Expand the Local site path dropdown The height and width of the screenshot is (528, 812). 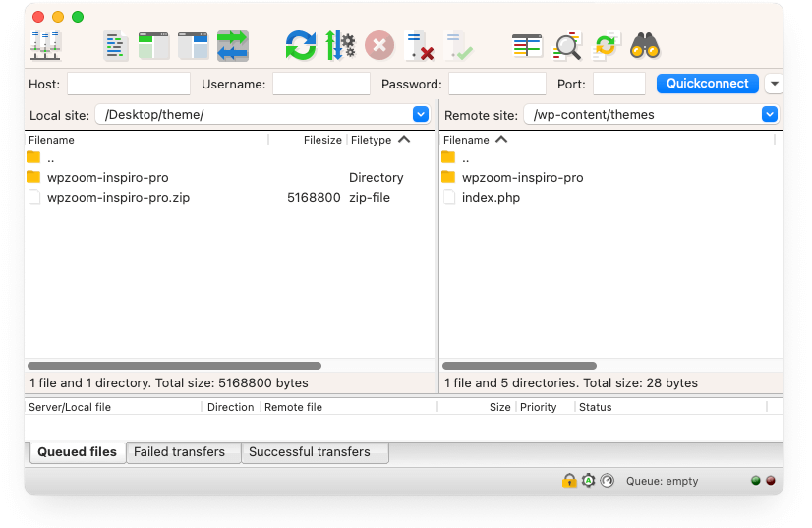click(x=421, y=115)
